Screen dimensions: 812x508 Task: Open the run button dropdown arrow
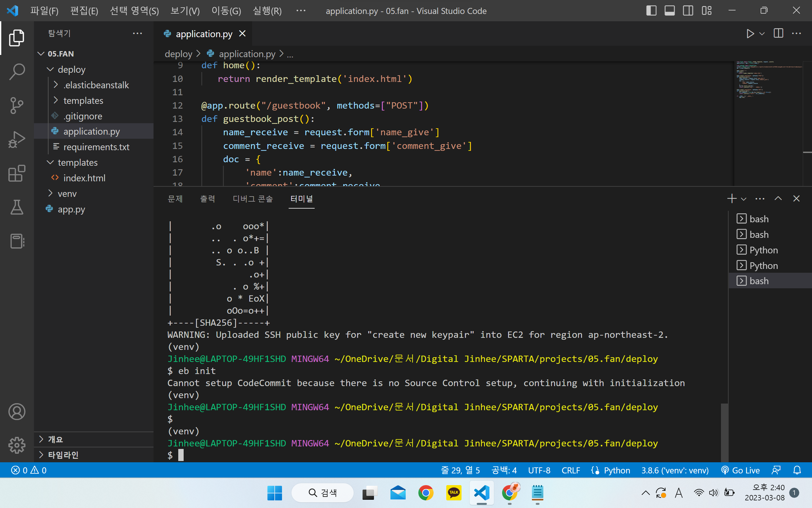(762, 34)
